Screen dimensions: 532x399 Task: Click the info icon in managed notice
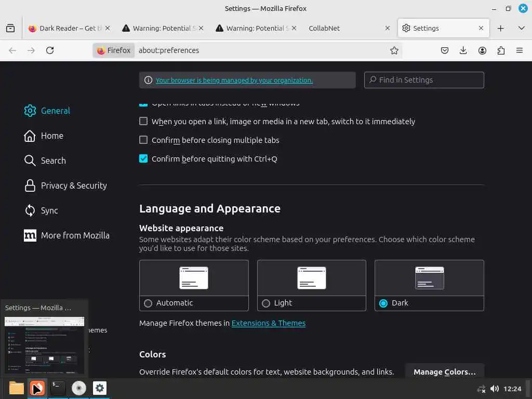(x=148, y=80)
